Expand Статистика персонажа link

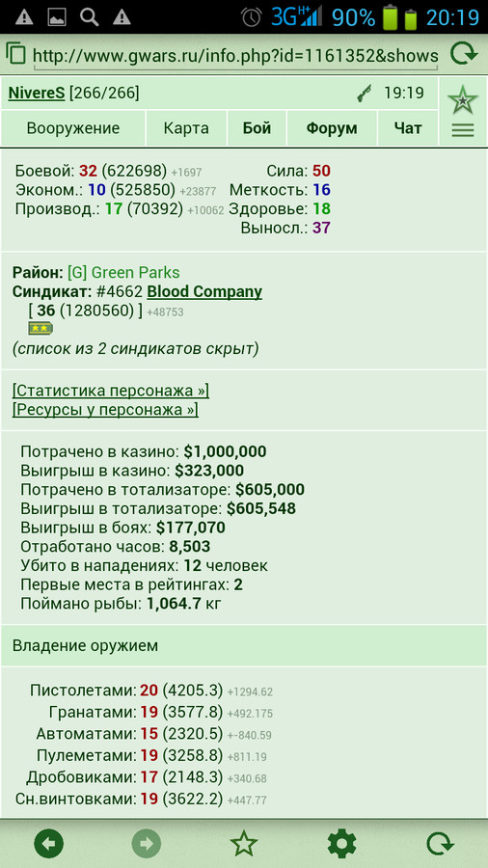[111, 391]
